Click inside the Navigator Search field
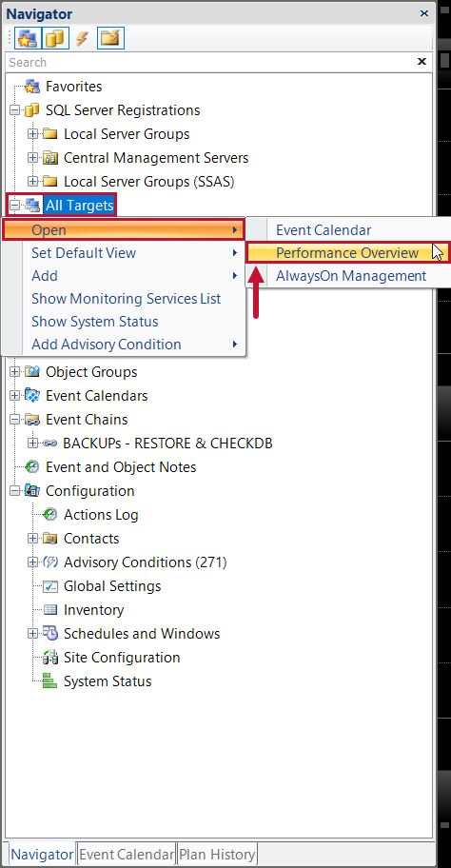This screenshot has height=868, width=451. (x=210, y=62)
